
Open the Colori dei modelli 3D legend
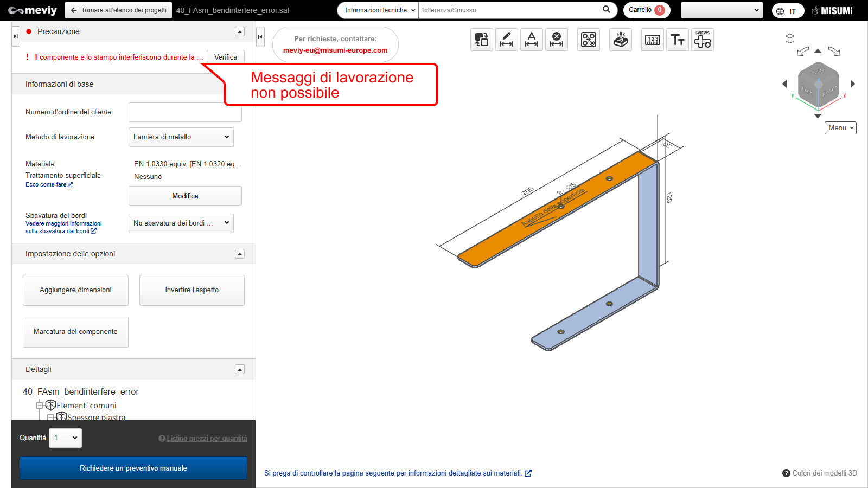820,473
